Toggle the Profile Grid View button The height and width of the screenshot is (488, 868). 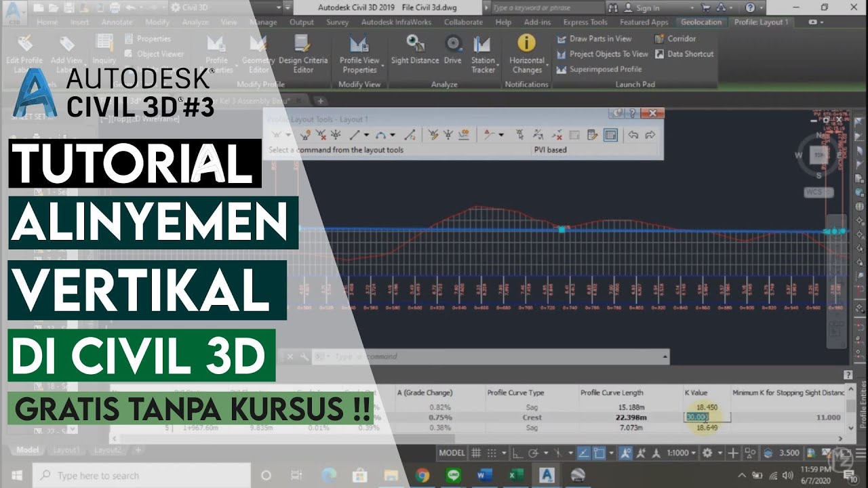click(x=610, y=135)
